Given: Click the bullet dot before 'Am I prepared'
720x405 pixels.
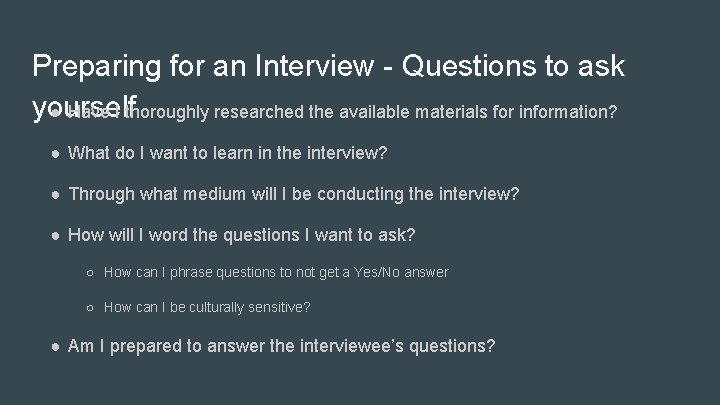Looking at the screenshot, I should [x=56, y=347].
